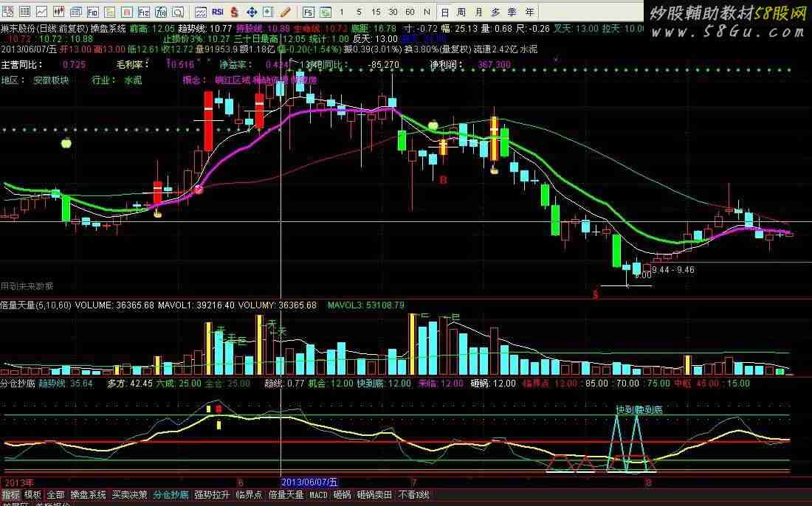The image size is (812, 506).
Task: Click the red square toolbar icon
Action: (x=127, y=11)
